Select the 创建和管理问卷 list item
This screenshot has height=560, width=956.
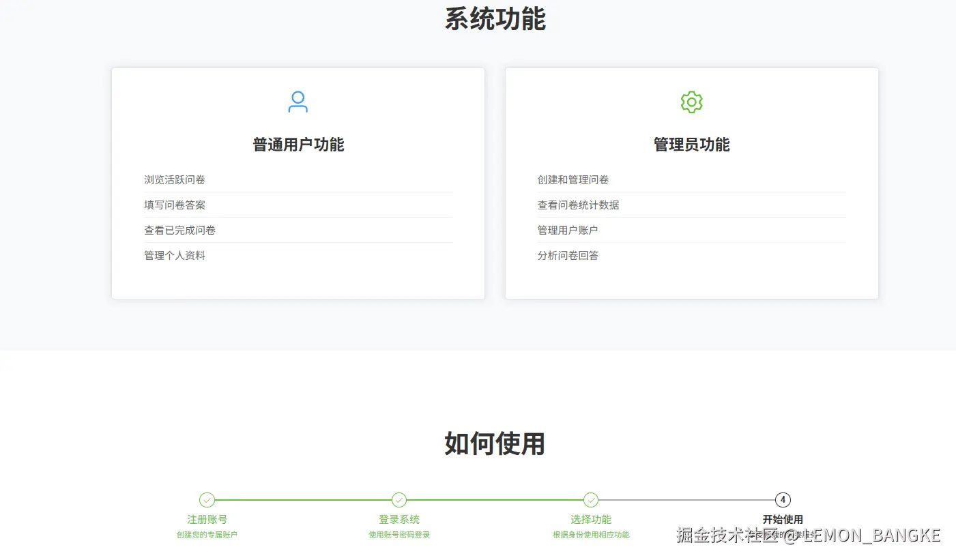[x=691, y=180]
